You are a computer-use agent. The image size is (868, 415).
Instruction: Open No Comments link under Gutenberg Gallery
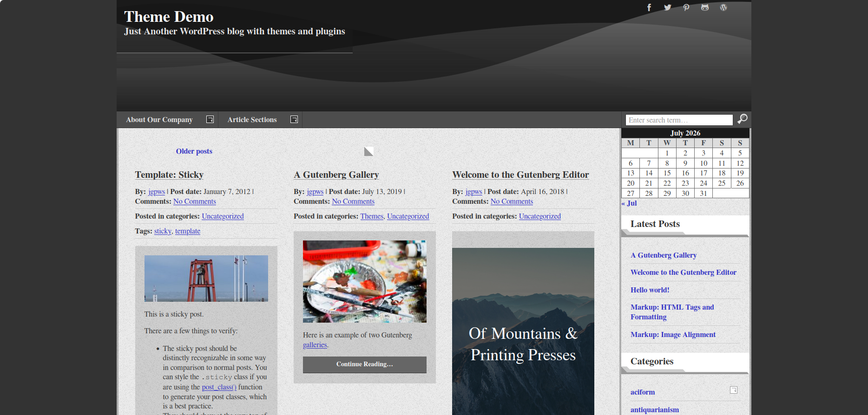[353, 201]
